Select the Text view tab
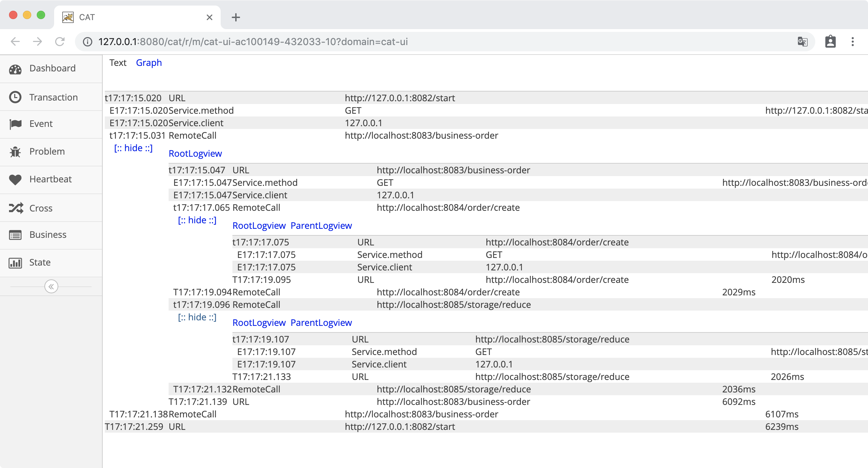Viewport: 868px width, 468px height. pyautogui.click(x=118, y=63)
